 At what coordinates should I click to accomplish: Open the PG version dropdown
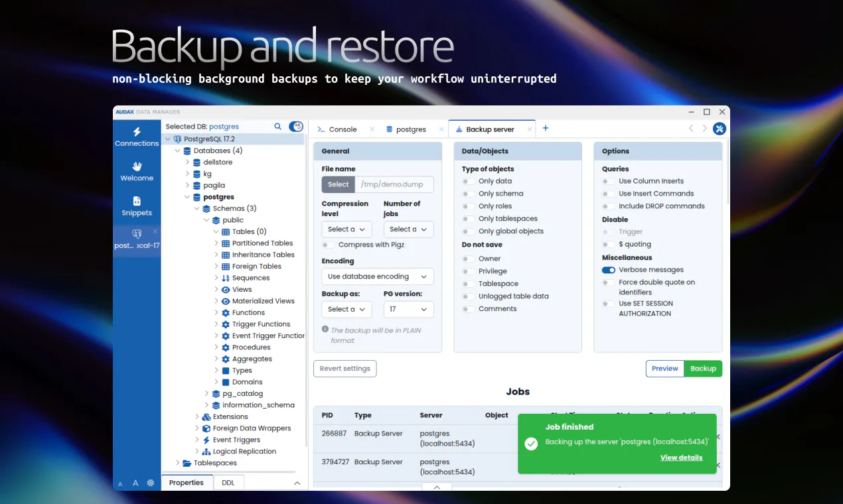[x=408, y=309]
